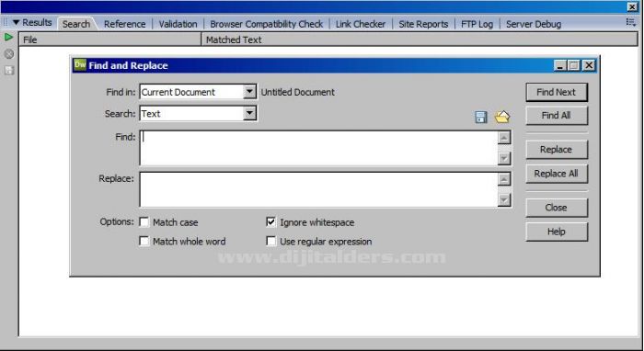This screenshot has width=644, height=351.
Task: Open the Validation tab
Action: (x=178, y=24)
